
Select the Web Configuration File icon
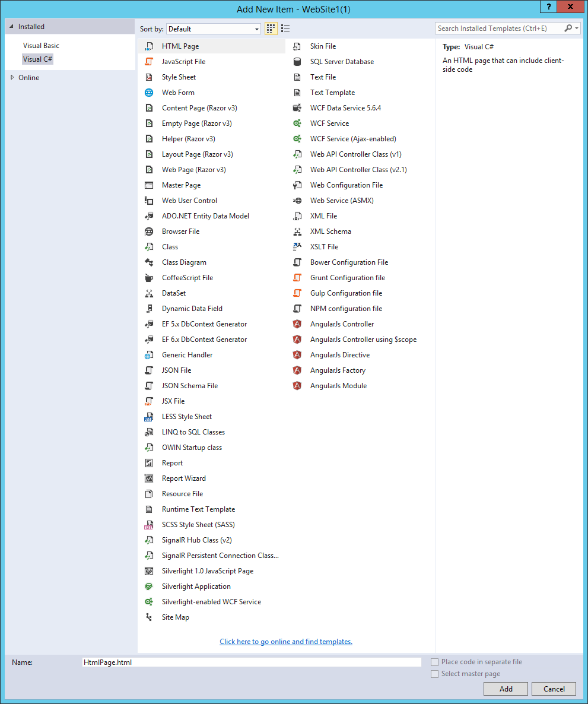point(297,185)
